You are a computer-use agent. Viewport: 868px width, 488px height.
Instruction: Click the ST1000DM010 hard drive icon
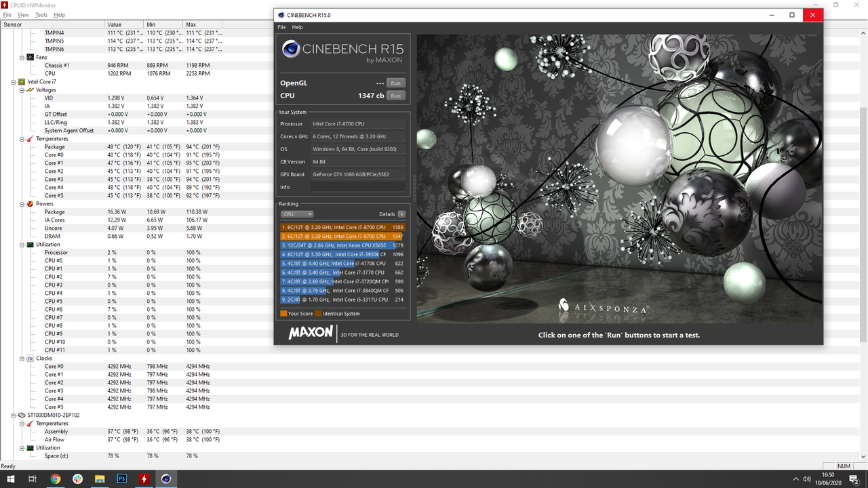[22, 415]
